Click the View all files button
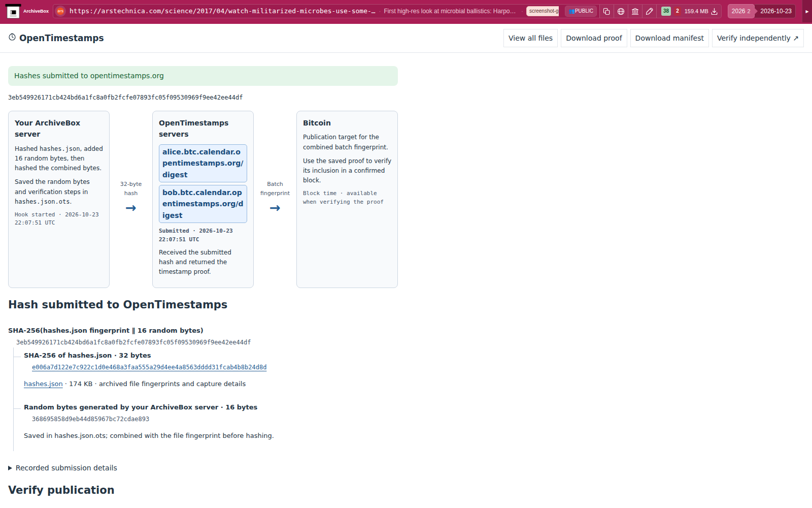 [x=530, y=38]
